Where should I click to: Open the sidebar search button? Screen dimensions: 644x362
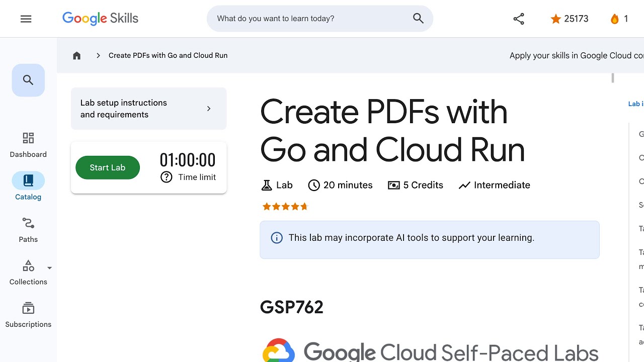point(28,80)
